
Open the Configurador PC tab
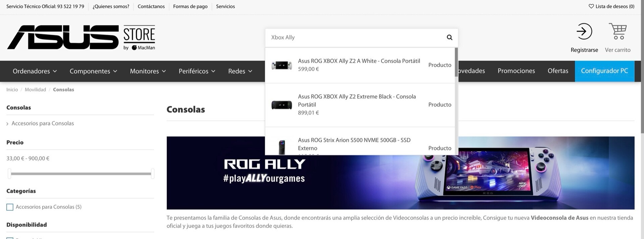(604, 71)
